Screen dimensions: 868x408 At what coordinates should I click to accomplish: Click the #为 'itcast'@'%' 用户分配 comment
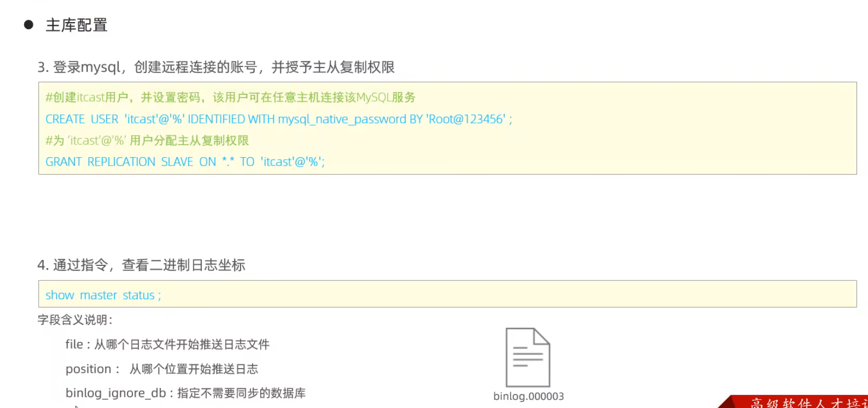coord(147,141)
